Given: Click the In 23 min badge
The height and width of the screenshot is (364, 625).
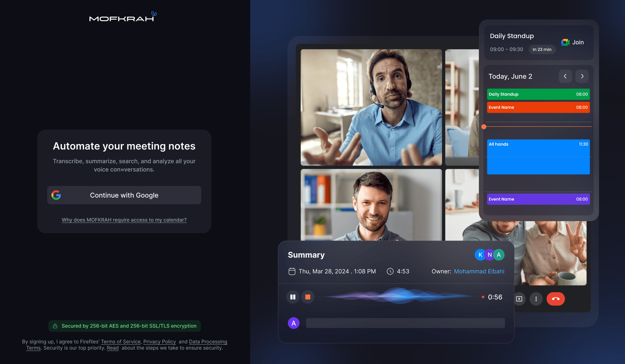Looking at the screenshot, I should point(542,50).
